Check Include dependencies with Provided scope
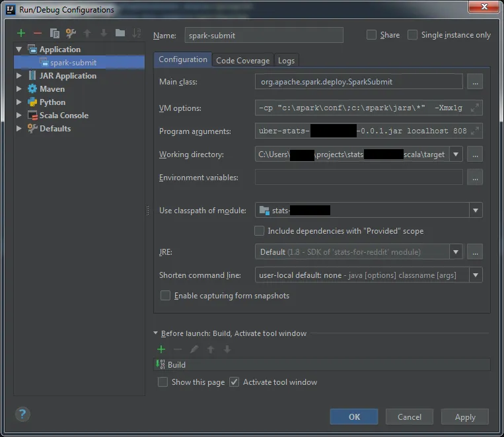 point(259,230)
